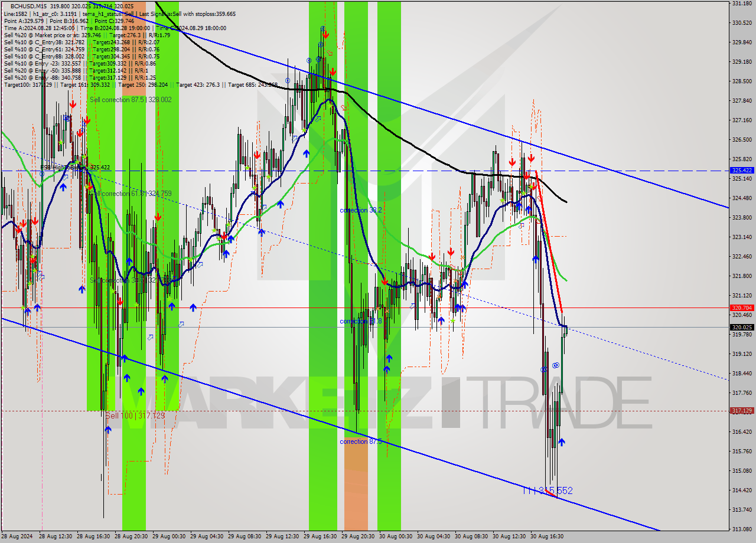
Task: Click the 327.840 price axis label
Action: (742, 101)
